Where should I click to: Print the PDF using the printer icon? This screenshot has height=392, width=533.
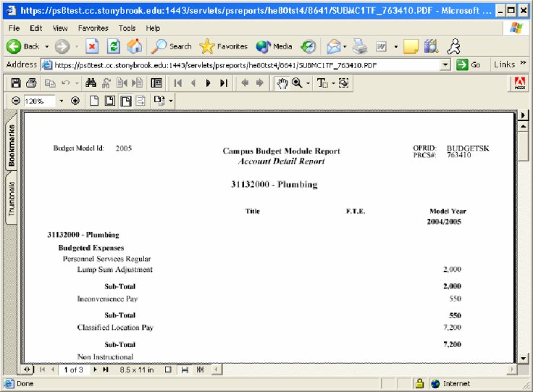tap(30, 83)
